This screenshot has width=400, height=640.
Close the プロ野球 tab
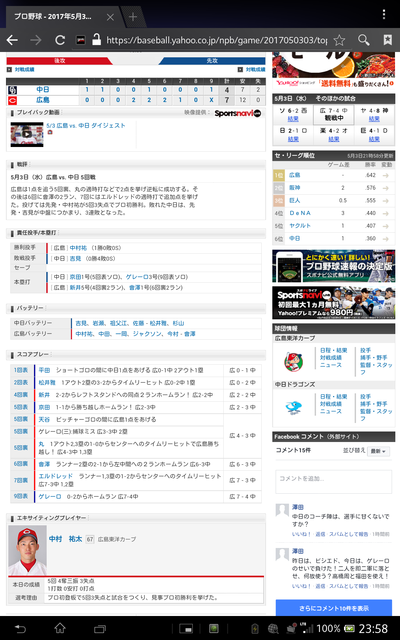(110, 17)
